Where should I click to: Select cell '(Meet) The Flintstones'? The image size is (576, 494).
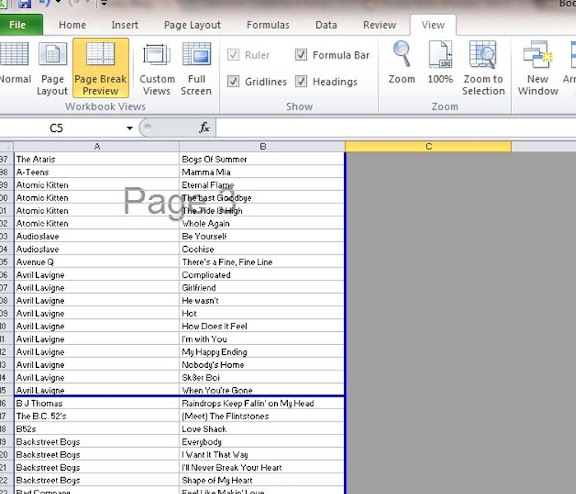(x=262, y=416)
